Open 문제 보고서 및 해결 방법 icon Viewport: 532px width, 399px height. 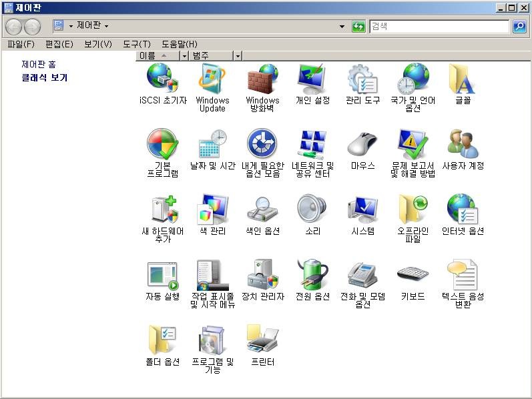tap(413, 144)
